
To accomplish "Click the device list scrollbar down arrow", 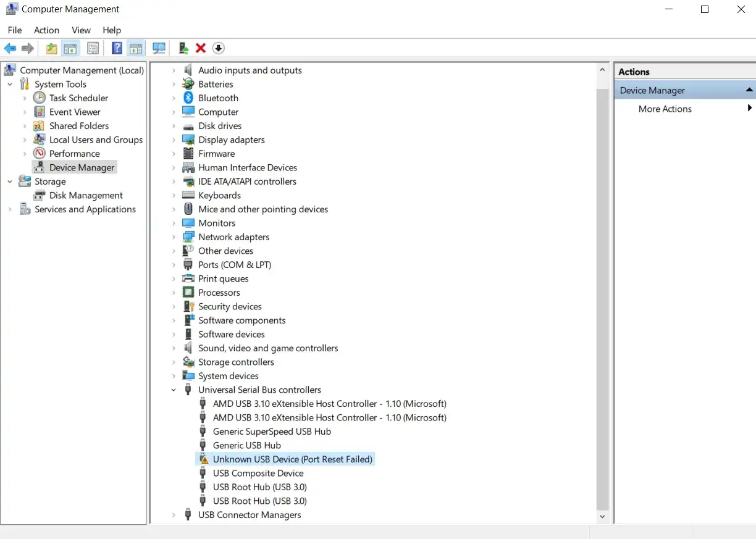I will [603, 516].
